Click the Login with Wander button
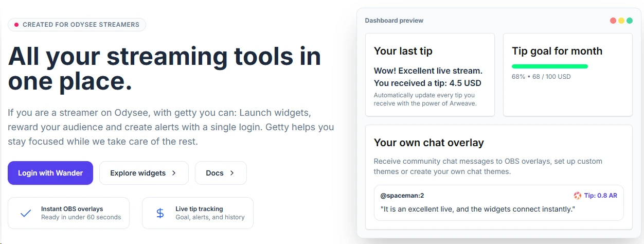Image resolution: width=644 pixels, height=244 pixels. [50, 173]
